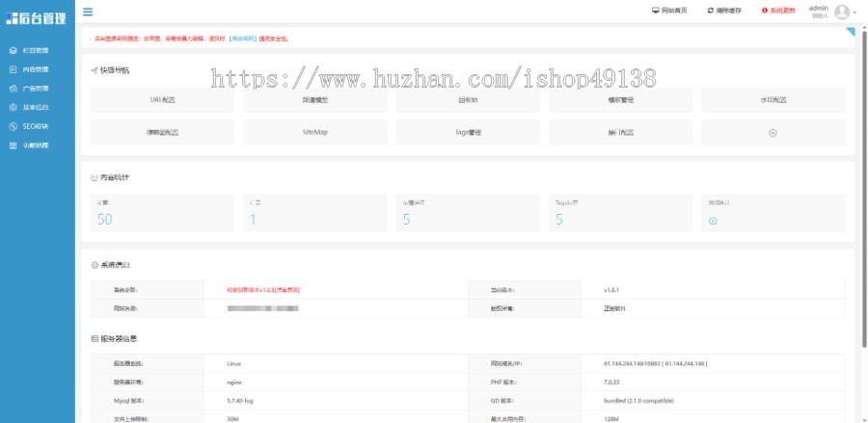Open the 接口配置 shortcut

[x=620, y=133]
